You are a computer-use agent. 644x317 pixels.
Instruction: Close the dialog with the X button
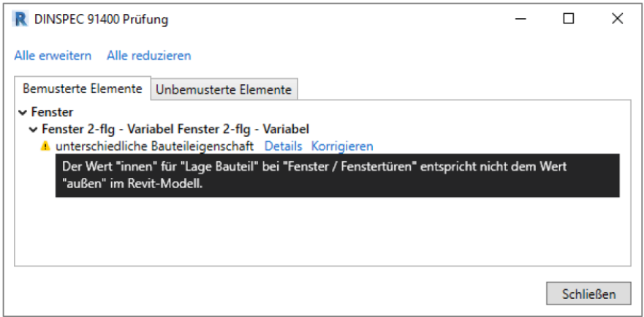(617, 20)
